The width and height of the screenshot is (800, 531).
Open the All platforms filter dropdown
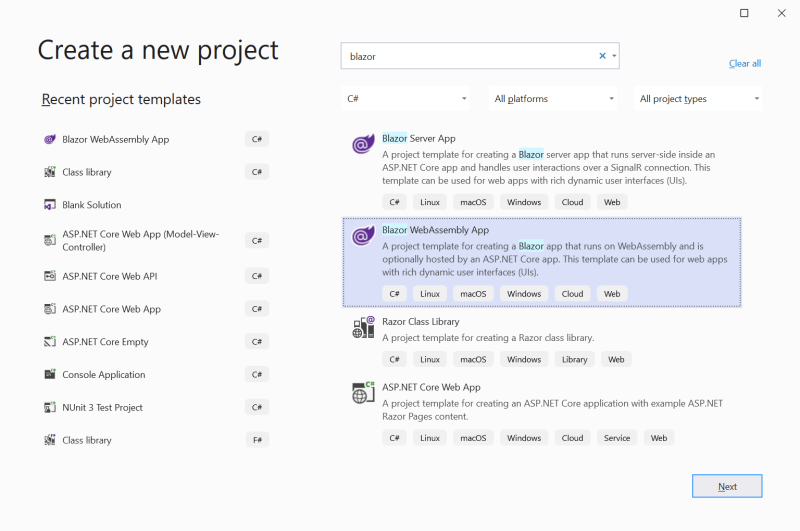tap(553, 98)
